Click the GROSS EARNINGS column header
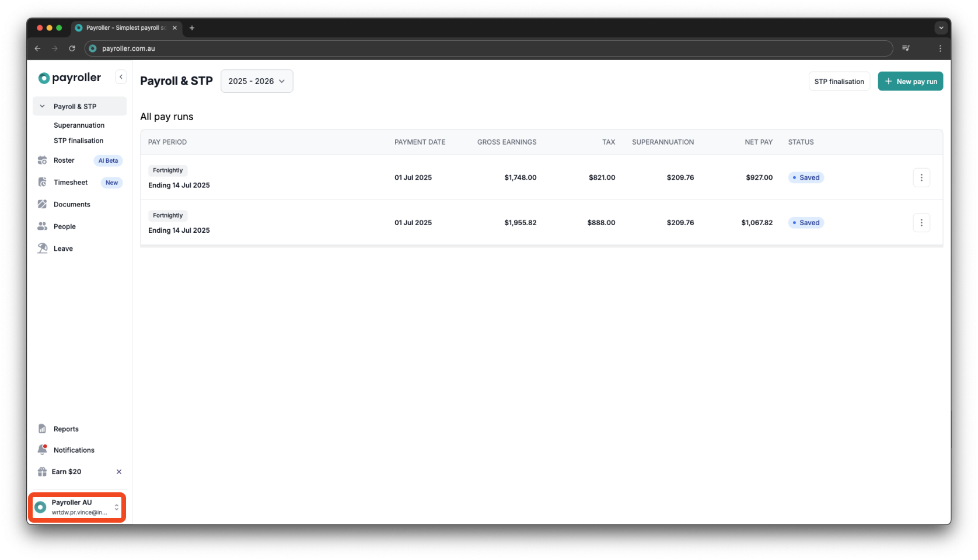 (x=507, y=142)
